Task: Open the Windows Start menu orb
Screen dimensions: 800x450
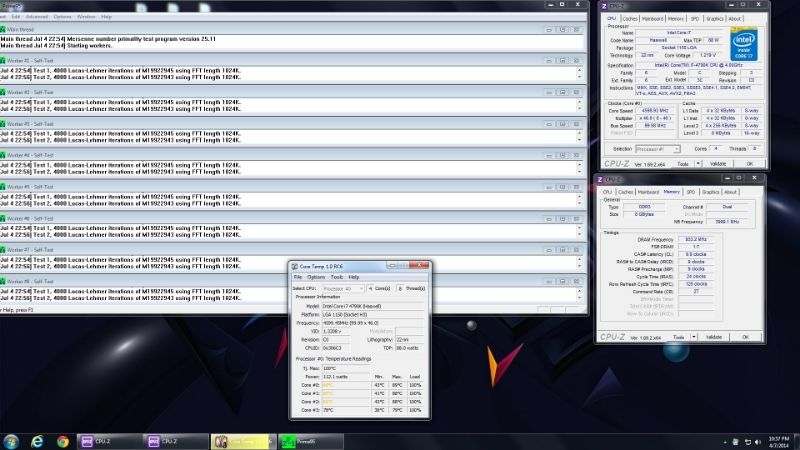Action: (x=11, y=441)
